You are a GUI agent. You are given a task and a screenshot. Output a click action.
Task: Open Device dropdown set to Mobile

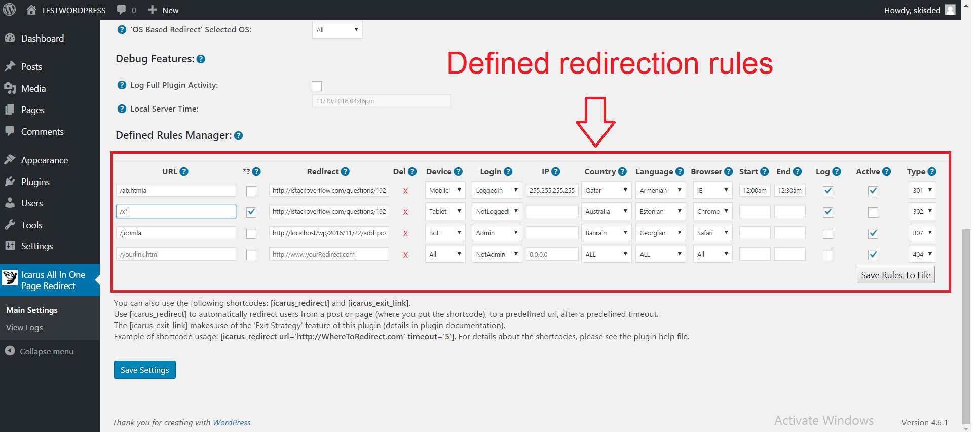tap(445, 190)
